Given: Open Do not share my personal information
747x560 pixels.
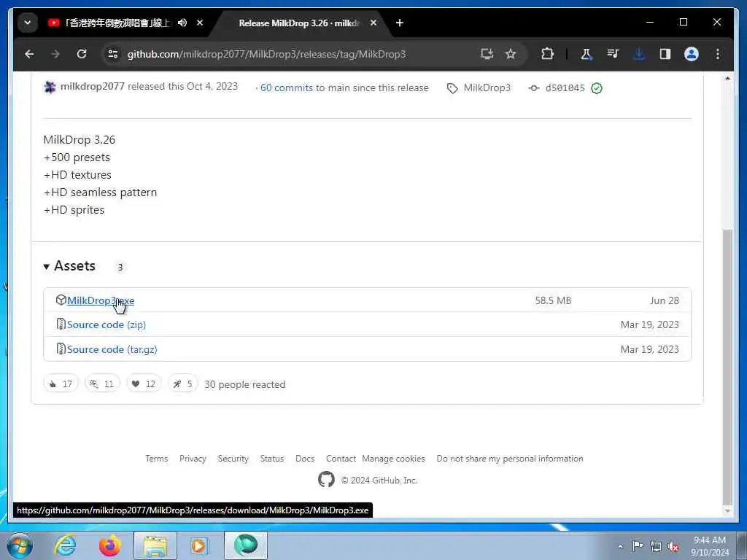Looking at the screenshot, I should [x=510, y=459].
